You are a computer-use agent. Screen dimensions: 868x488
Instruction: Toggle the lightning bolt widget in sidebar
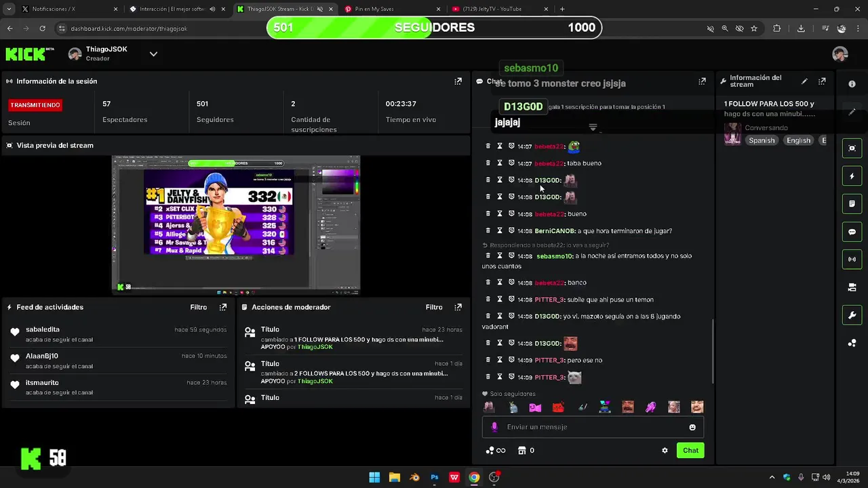tap(852, 176)
